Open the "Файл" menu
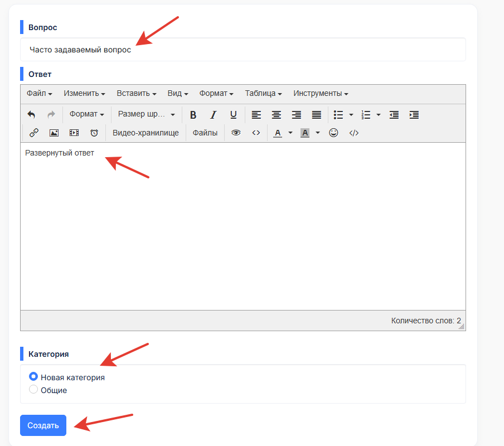Viewport: 504px width, 446px height. click(39, 94)
